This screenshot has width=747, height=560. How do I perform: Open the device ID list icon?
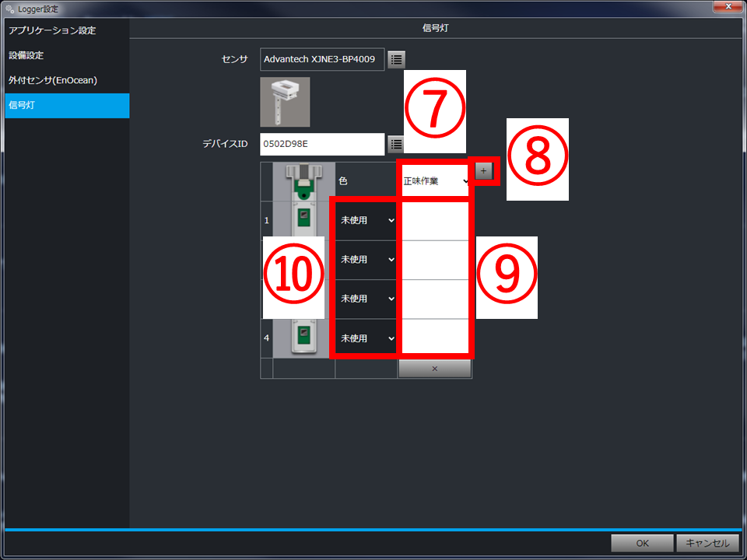click(x=396, y=145)
